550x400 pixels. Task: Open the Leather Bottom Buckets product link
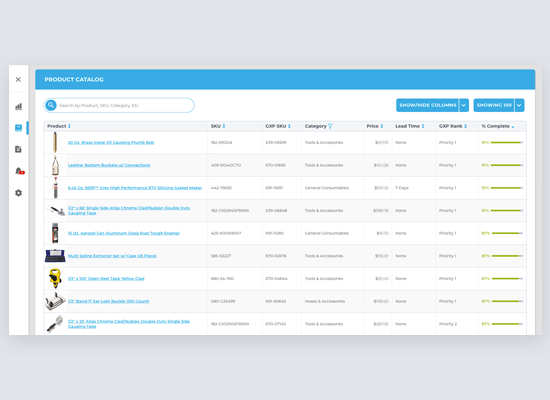pyautogui.click(x=109, y=165)
